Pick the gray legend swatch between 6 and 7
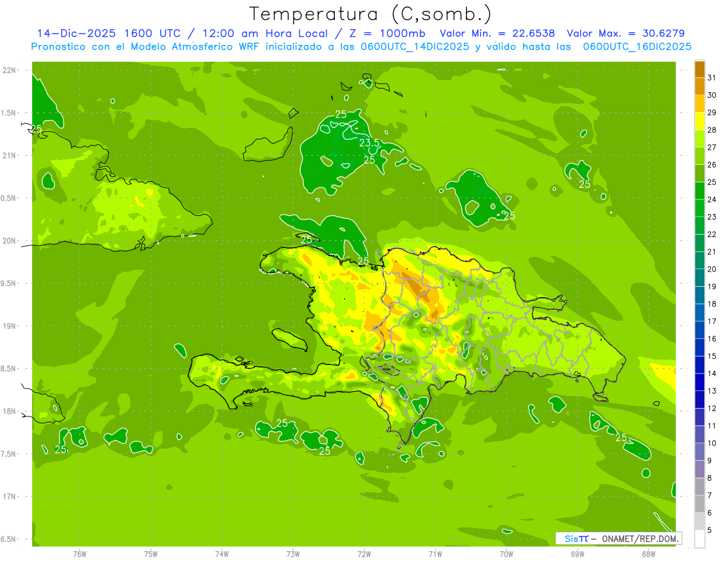The height and width of the screenshot is (562, 728). [x=699, y=504]
